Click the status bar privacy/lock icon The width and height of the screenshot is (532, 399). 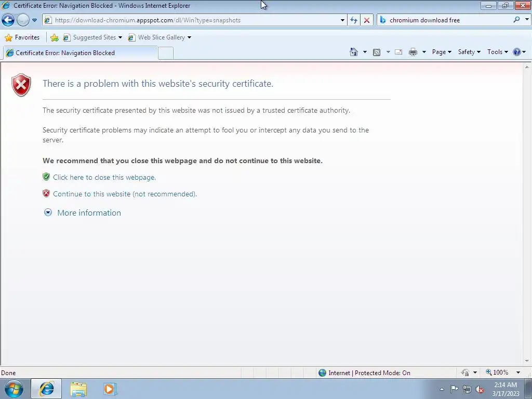click(465, 373)
